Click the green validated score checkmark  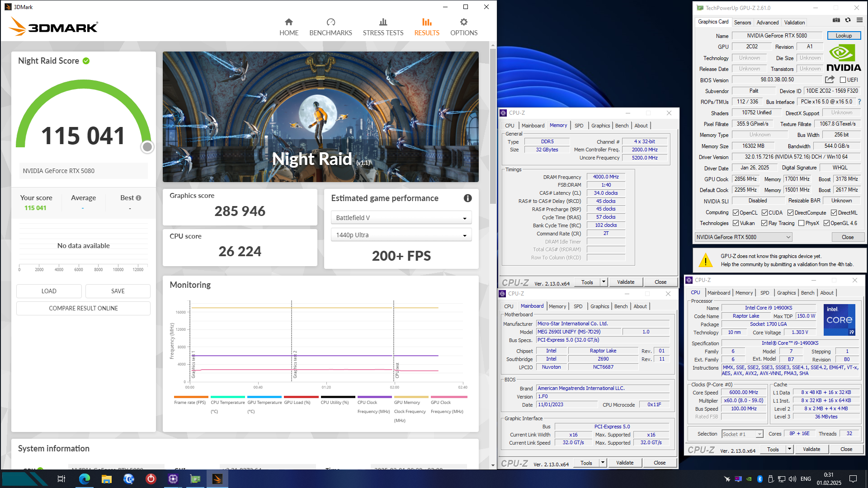(86, 61)
